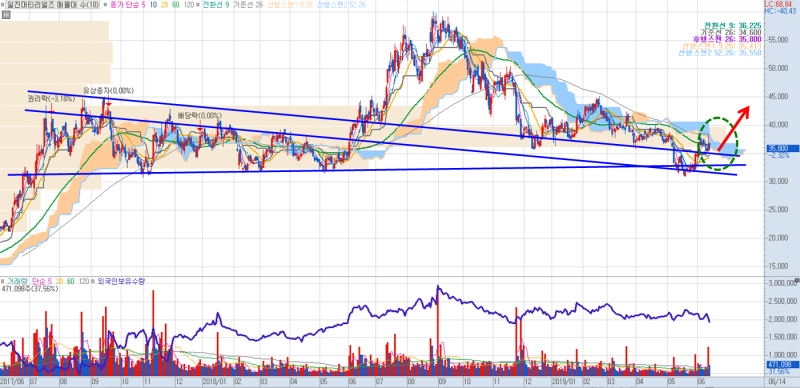The width and height of the screenshot is (800, 388).
Task: Select the 외국인보유수량 indicator label
Action: click(121, 281)
